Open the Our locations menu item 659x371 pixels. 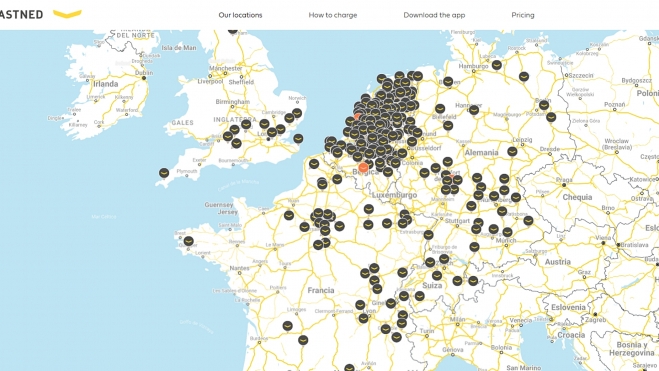point(240,15)
